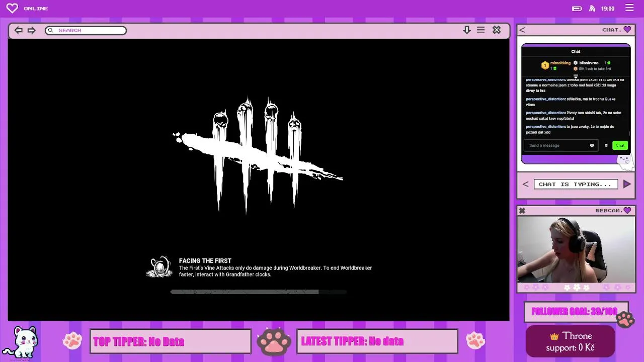Screen dimensions: 644x362
Task: Close the WEBCAM panel with X
Action: pyautogui.click(x=522, y=211)
